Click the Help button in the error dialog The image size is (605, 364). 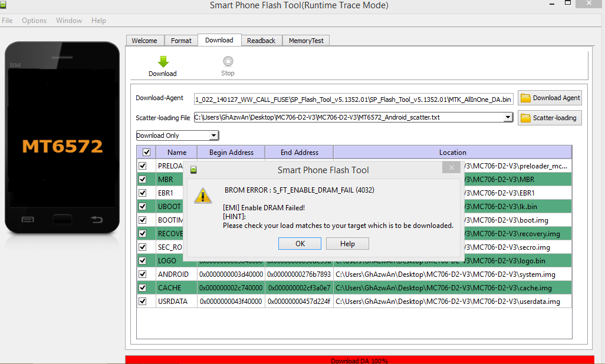click(347, 244)
